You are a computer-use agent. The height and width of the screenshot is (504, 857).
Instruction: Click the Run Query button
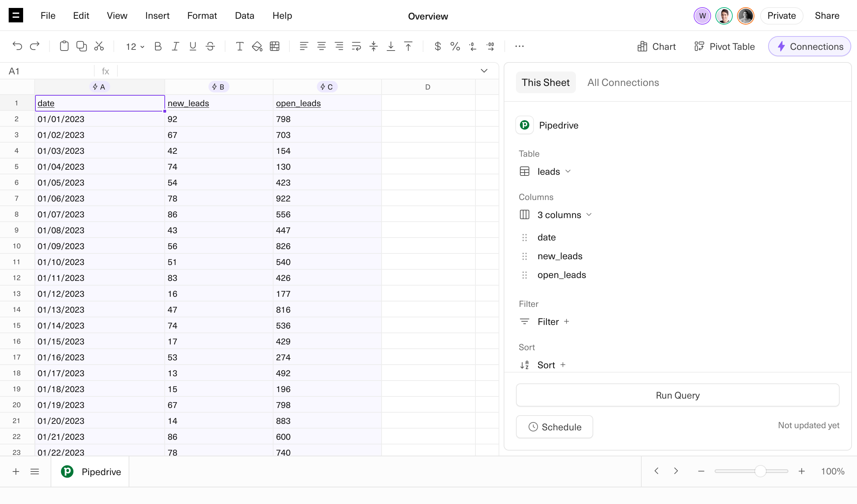click(677, 395)
